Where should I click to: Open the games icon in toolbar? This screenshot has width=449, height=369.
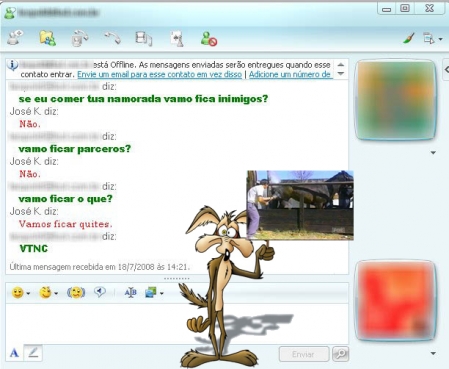177,38
